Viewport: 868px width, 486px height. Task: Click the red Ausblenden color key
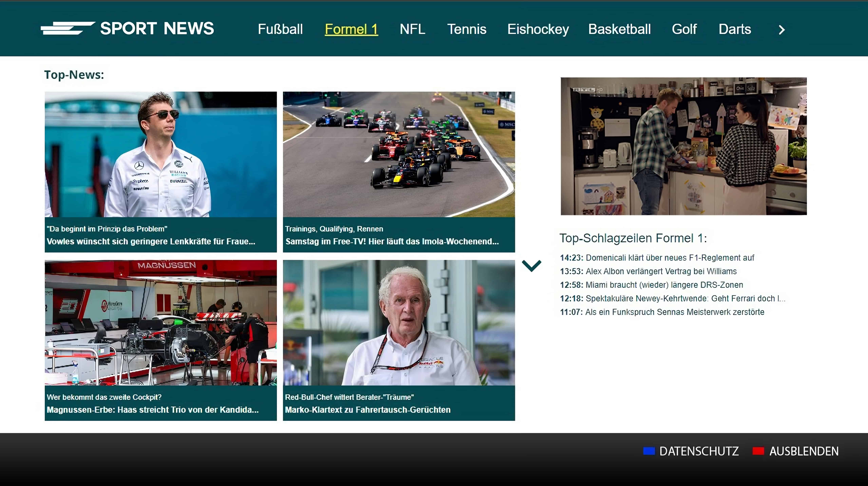758,451
